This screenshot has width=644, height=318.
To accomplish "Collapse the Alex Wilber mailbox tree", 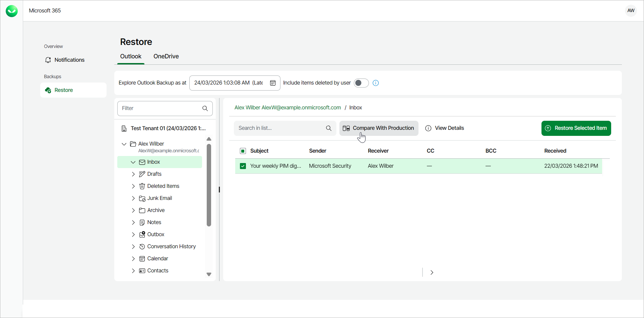I will 124,144.
